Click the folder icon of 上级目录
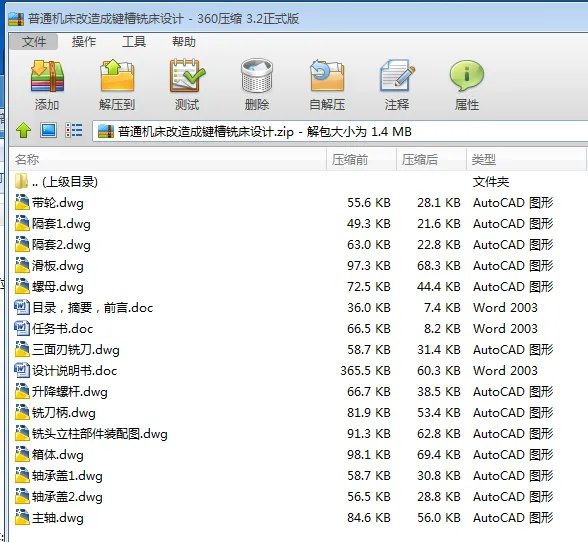 21,181
